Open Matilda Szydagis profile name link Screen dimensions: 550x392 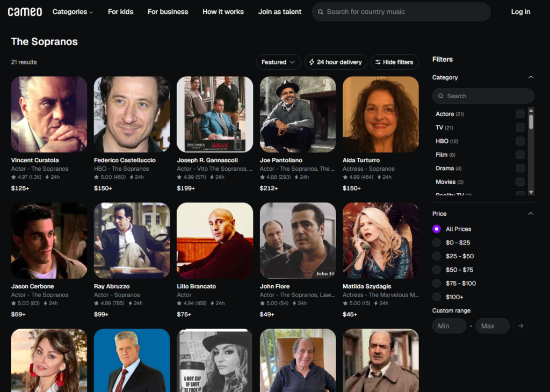[367, 286]
